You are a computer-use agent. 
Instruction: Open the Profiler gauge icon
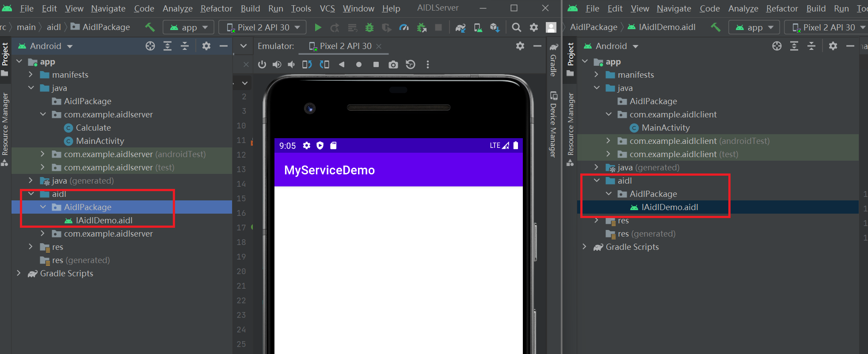click(404, 27)
